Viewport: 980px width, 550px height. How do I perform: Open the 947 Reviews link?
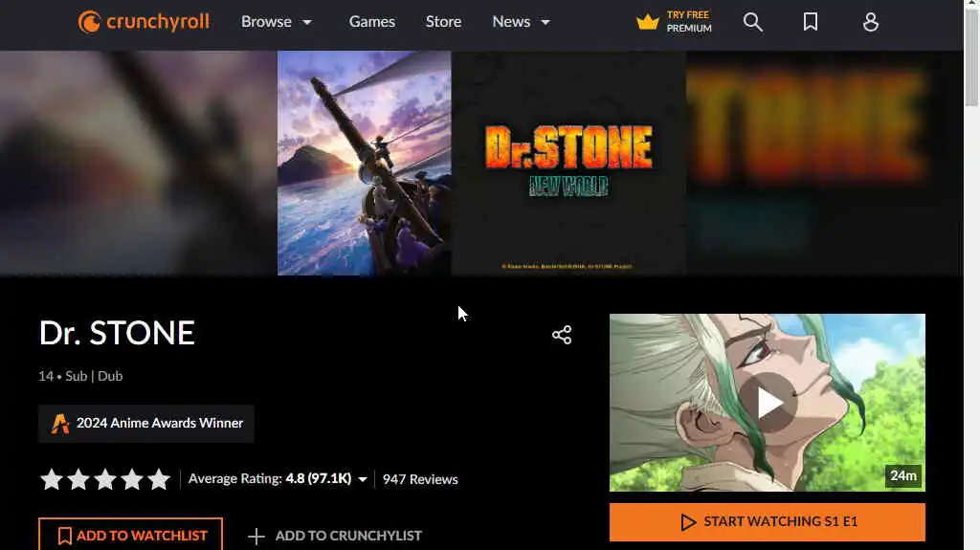click(420, 479)
